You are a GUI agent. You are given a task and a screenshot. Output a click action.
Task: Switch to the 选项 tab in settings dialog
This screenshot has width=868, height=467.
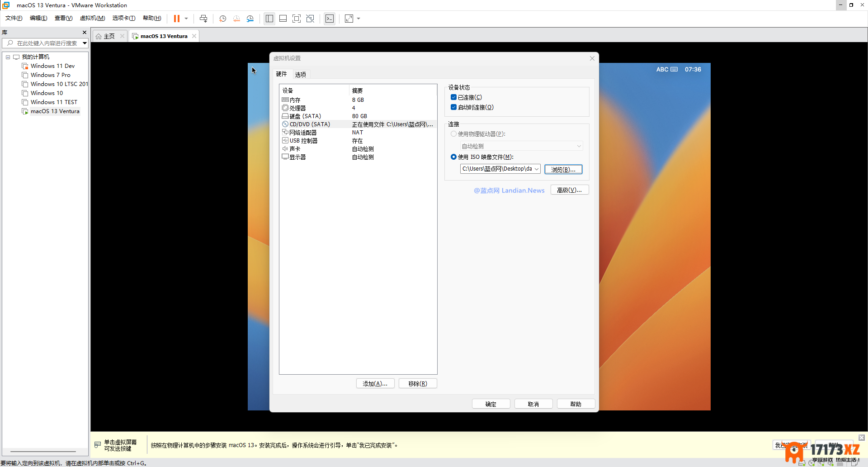click(x=301, y=75)
